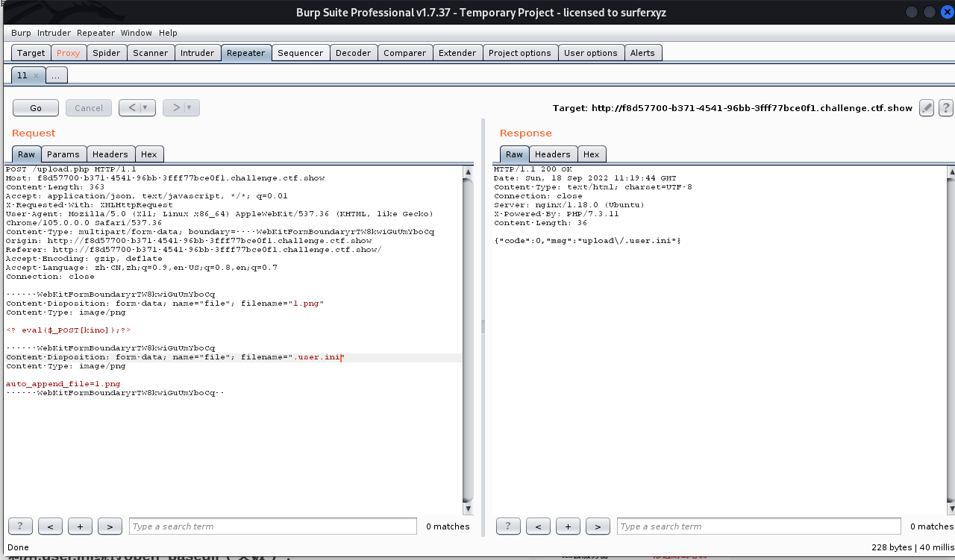Send request with Go button
Screen dimensions: 955x560
click(36, 108)
